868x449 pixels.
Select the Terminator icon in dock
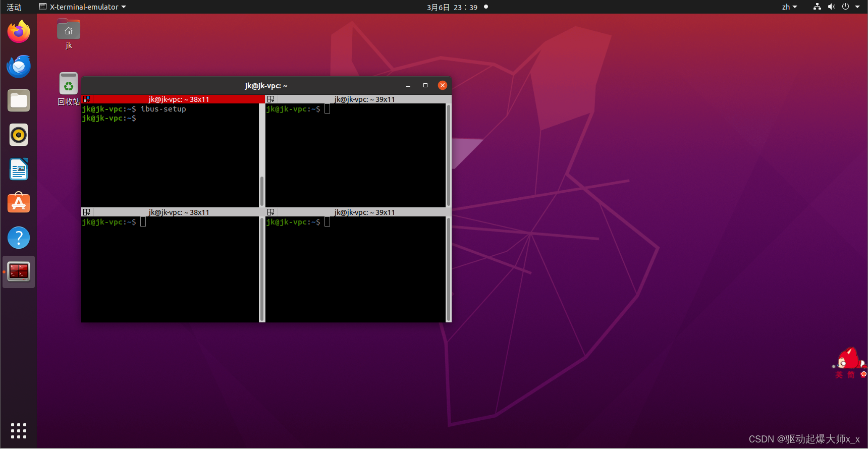click(19, 272)
